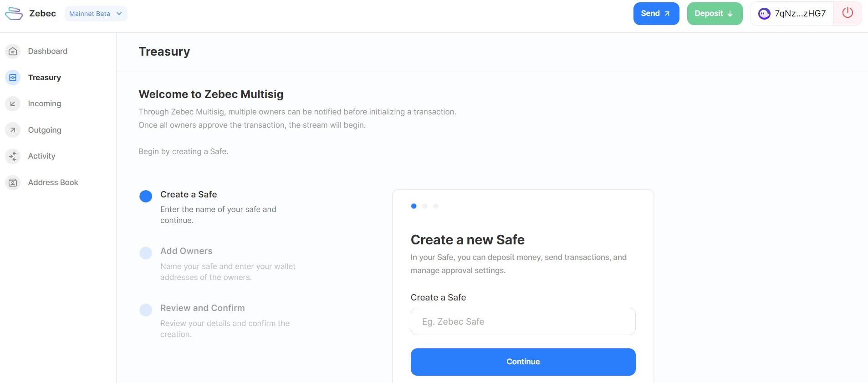Click the Treasury safe icon
The image size is (868, 383).
click(x=13, y=78)
